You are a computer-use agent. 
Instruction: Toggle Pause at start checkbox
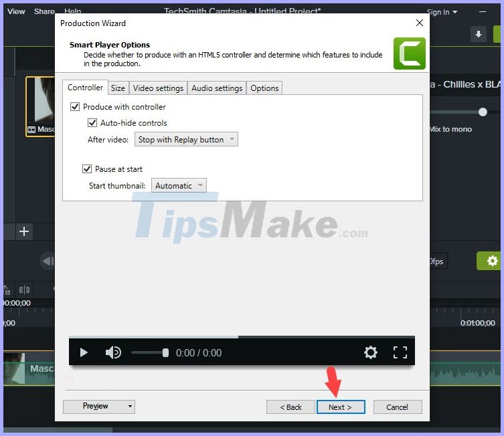click(87, 169)
